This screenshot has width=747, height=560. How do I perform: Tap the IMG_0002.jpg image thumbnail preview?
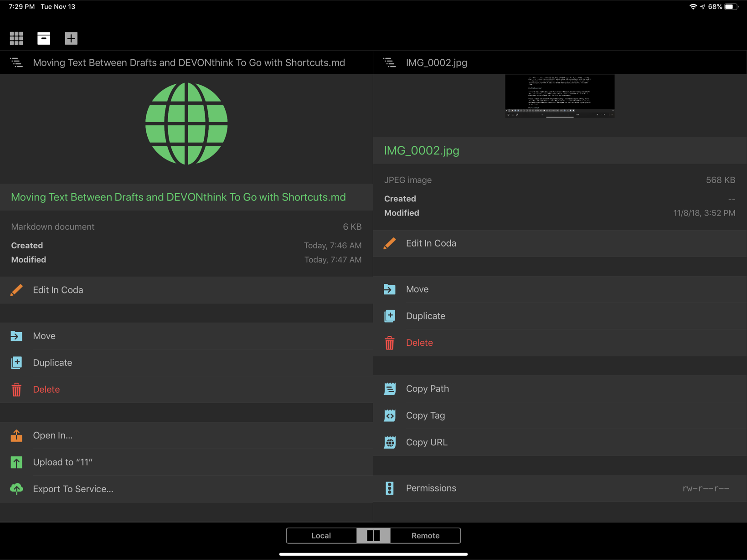(560, 96)
